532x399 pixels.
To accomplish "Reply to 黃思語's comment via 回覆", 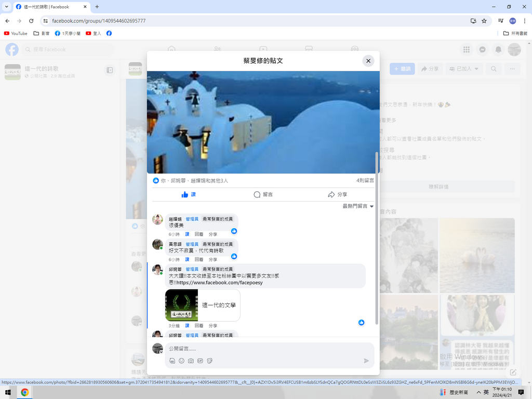I will [199, 259].
